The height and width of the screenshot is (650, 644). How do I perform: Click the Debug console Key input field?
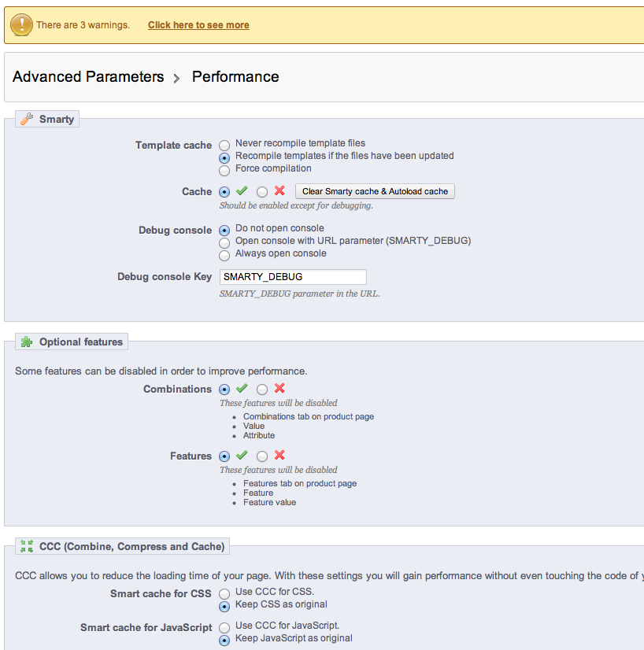[293, 277]
